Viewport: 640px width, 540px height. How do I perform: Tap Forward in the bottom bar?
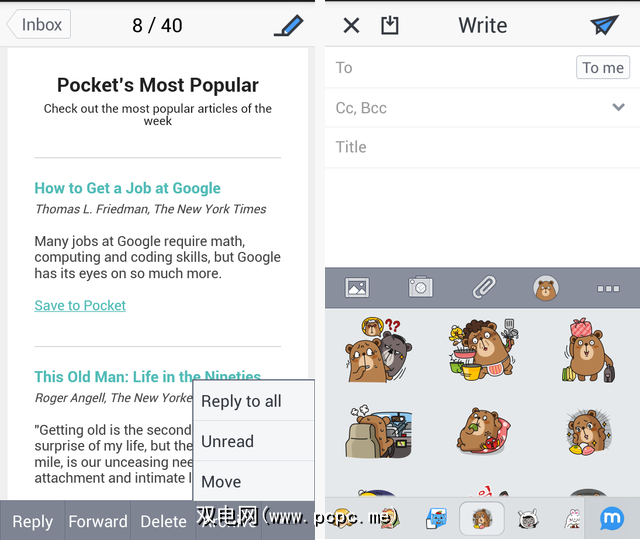(98, 521)
